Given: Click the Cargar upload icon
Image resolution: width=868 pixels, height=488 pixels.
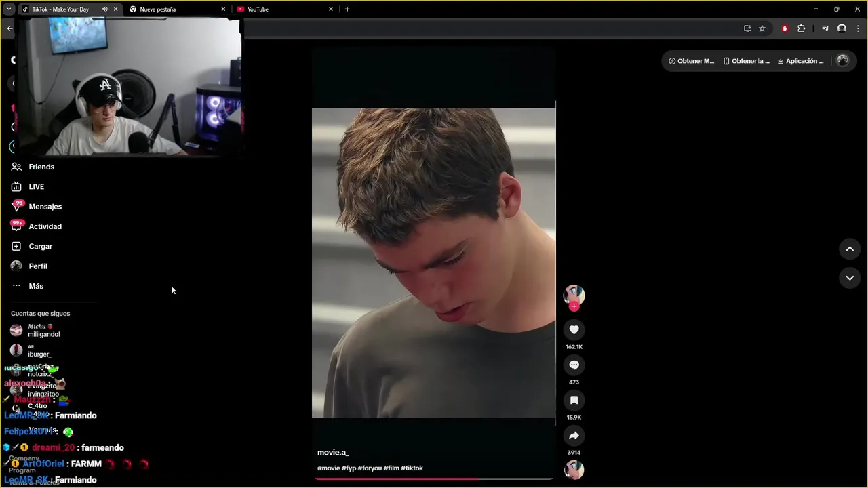Looking at the screenshot, I should [x=16, y=246].
